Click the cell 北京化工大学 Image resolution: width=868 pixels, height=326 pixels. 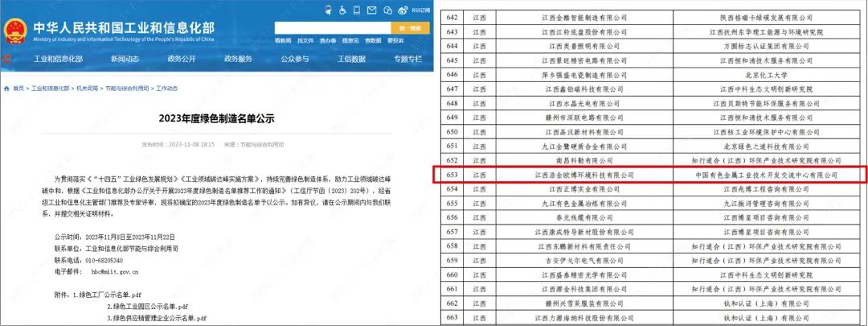point(766,75)
